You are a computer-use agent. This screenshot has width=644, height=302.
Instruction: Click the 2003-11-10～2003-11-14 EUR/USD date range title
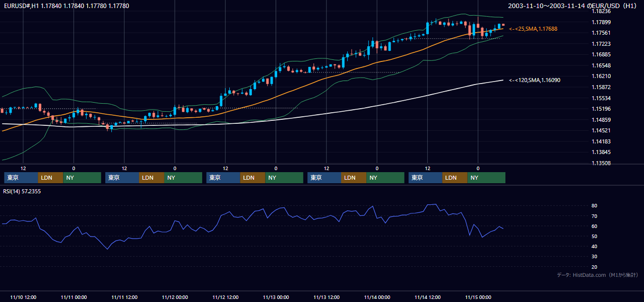[573, 6]
